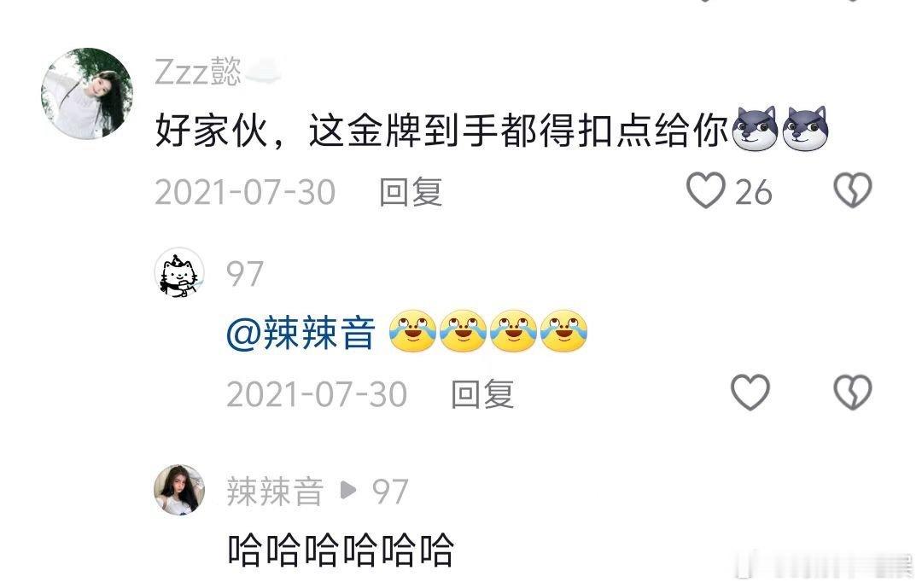Screen dimensions: 922x588
Task: Tap the first crying-laughing emoji
Action: pyautogui.click(x=413, y=331)
